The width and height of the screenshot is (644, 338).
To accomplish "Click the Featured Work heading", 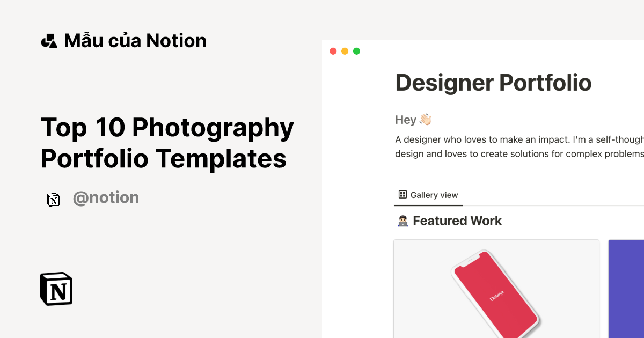I will (457, 221).
